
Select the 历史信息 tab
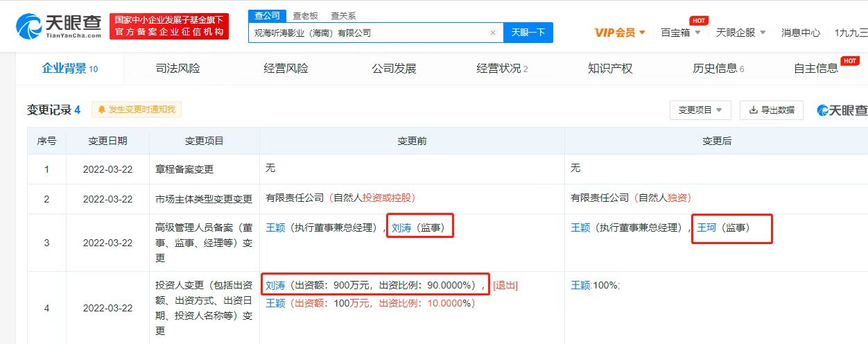[718, 68]
